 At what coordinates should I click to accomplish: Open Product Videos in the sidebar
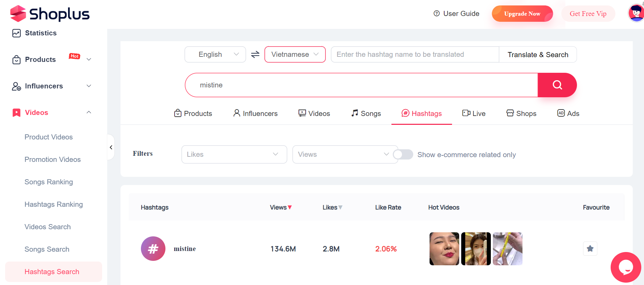(x=49, y=137)
